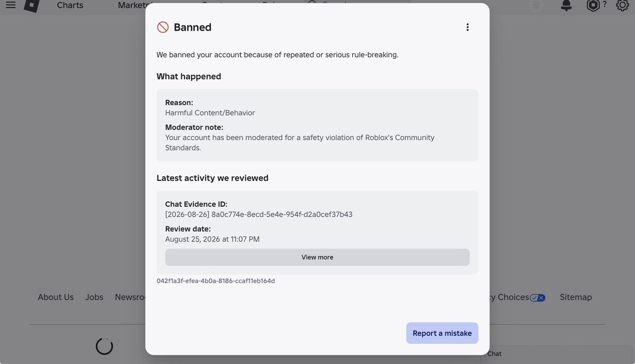Viewport: 635px width, 364px height.
Task: Open the Chat panel bar
Action: point(557,354)
